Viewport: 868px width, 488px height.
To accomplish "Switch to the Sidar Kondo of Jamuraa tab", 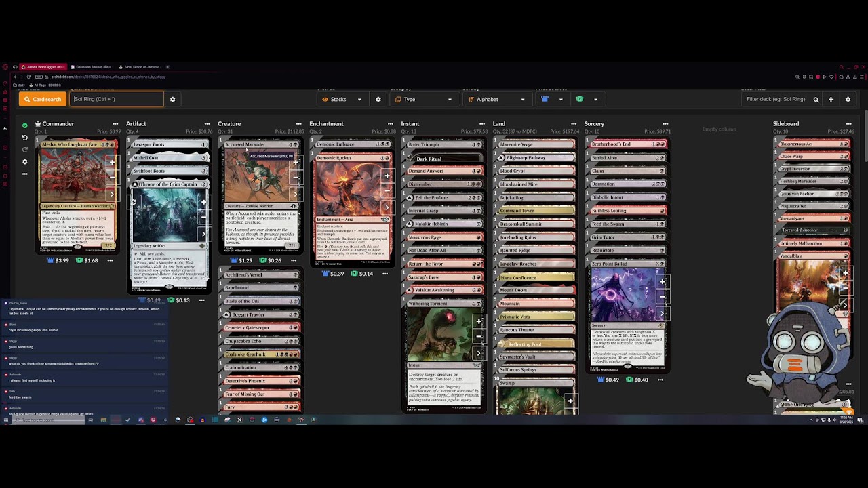I will tap(140, 67).
